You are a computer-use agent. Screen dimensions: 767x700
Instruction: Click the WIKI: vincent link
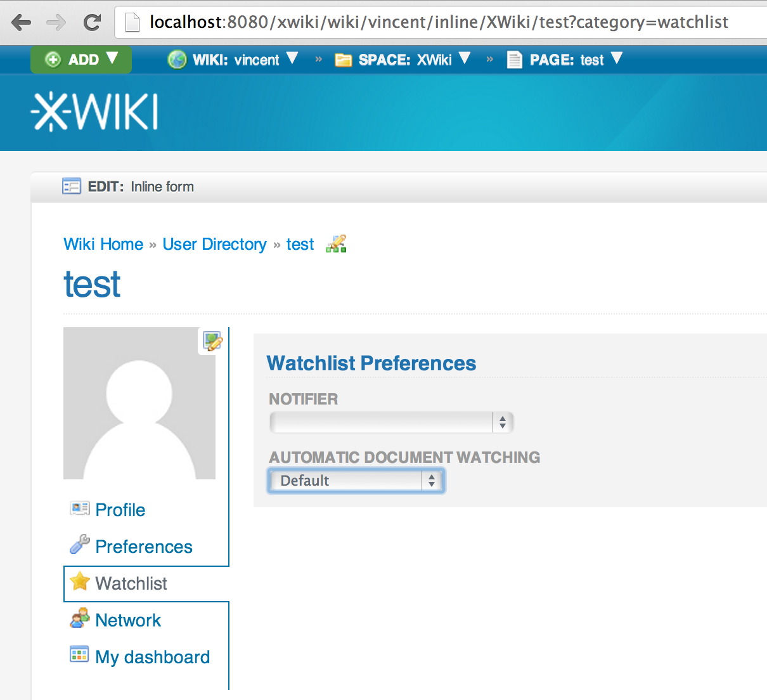[236, 60]
